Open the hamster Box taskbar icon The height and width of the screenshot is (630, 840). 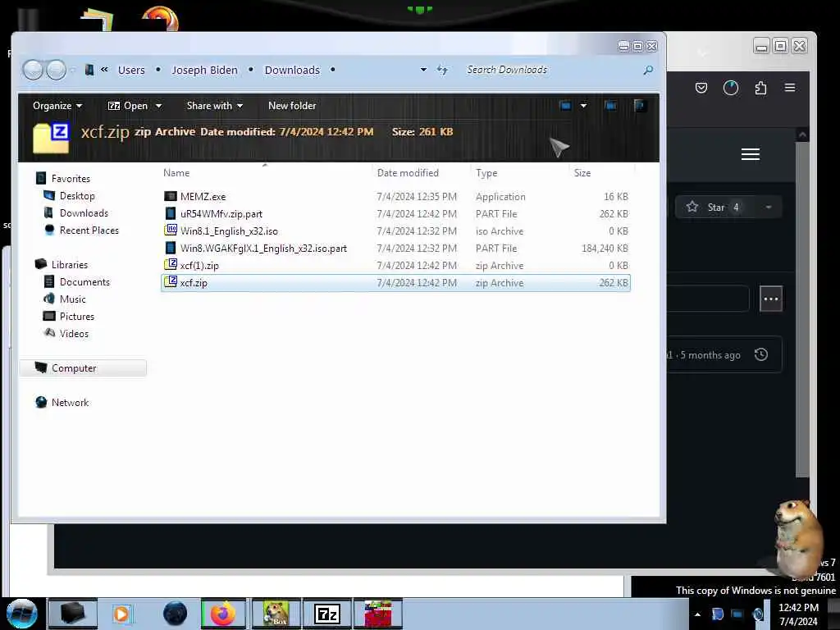[x=276, y=614]
